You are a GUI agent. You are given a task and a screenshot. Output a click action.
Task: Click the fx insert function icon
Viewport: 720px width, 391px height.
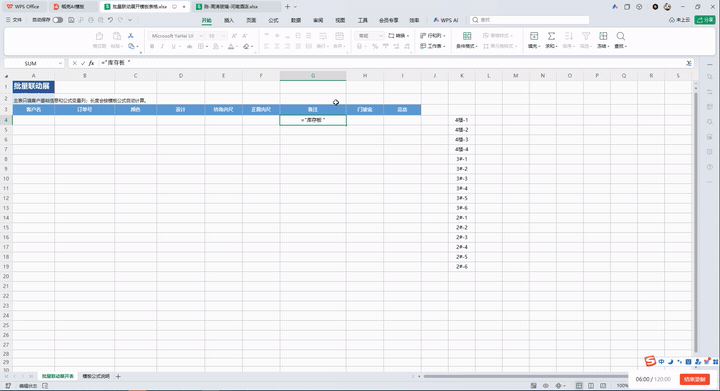coord(91,63)
